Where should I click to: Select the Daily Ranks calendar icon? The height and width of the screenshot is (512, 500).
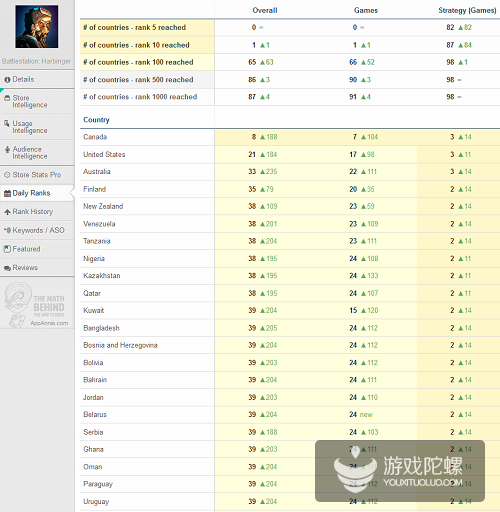[x=7, y=193]
